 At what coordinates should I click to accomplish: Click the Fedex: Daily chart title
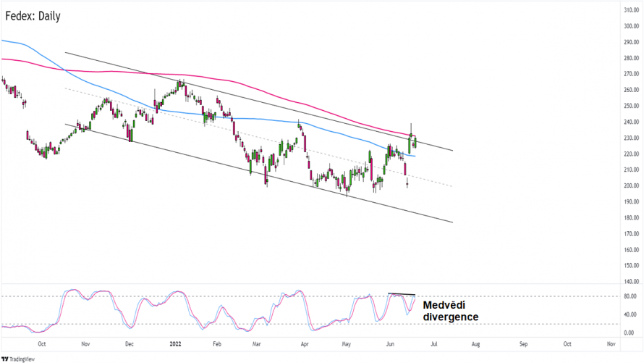tap(33, 16)
